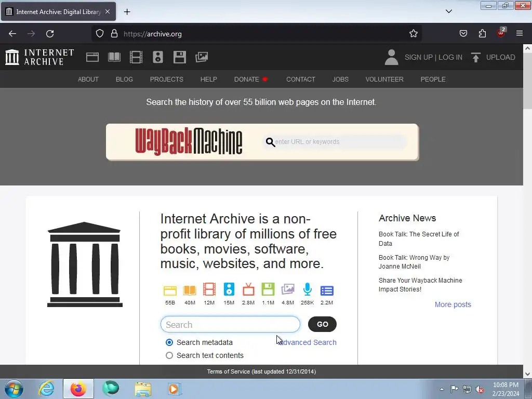The width and height of the screenshot is (532, 399).
Task: Open the Save to Pocket icon
Action: (463, 34)
